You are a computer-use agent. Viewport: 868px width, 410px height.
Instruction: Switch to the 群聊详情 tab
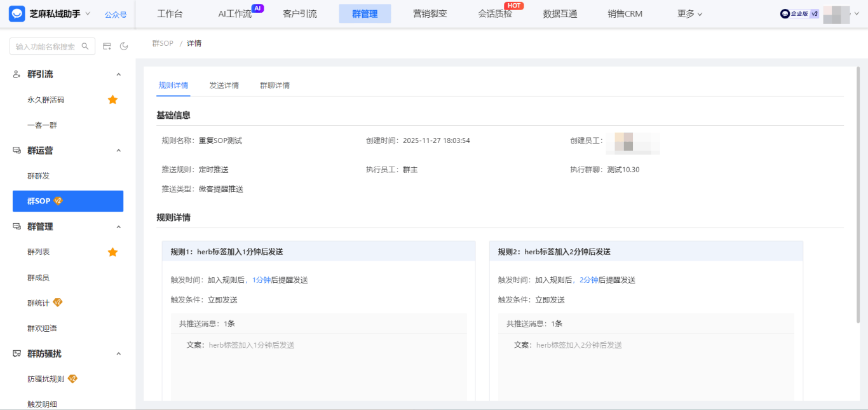(x=275, y=86)
